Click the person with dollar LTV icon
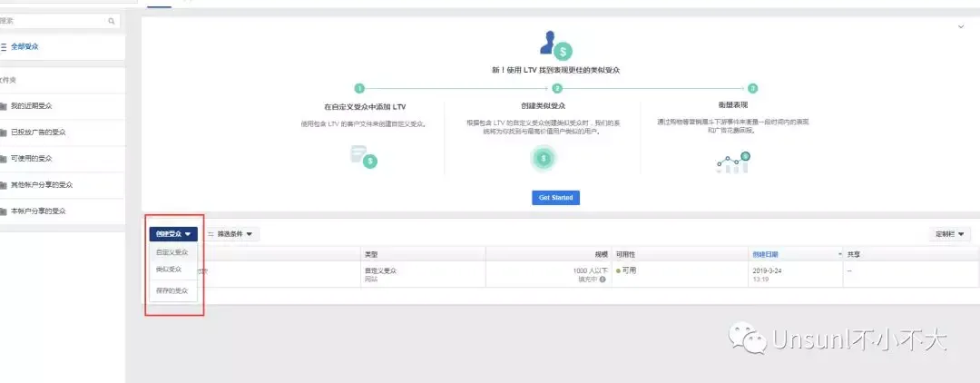Image resolution: width=980 pixels, height=383 pixels. click(x=555, y=45)
